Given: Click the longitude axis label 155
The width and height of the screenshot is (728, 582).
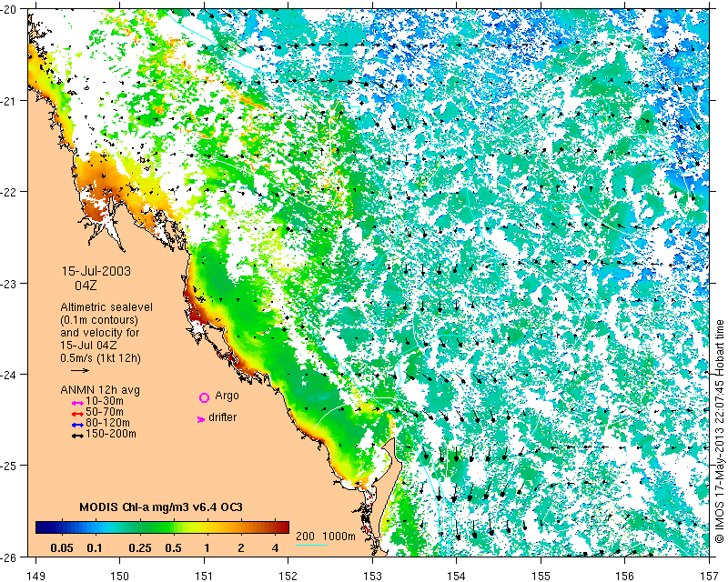Looking at the screenshot, I should (541, 576).
